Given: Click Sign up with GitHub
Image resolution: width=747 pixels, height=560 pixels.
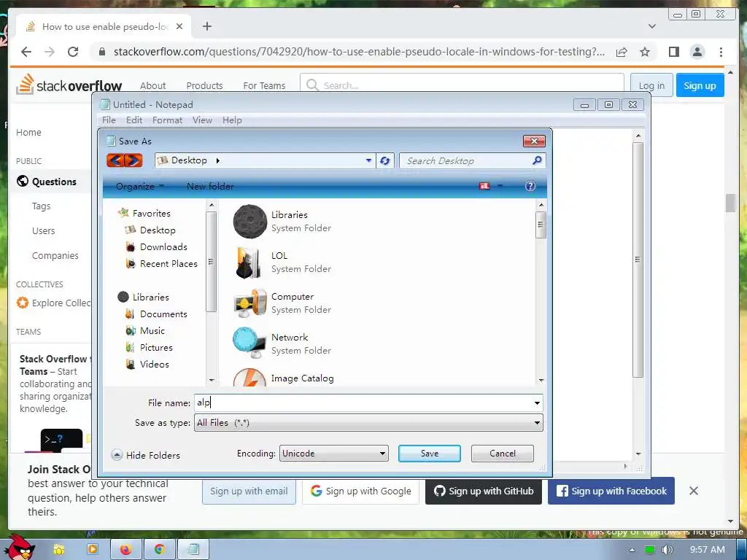Looking at the screenshot, I should coord(484,491).
